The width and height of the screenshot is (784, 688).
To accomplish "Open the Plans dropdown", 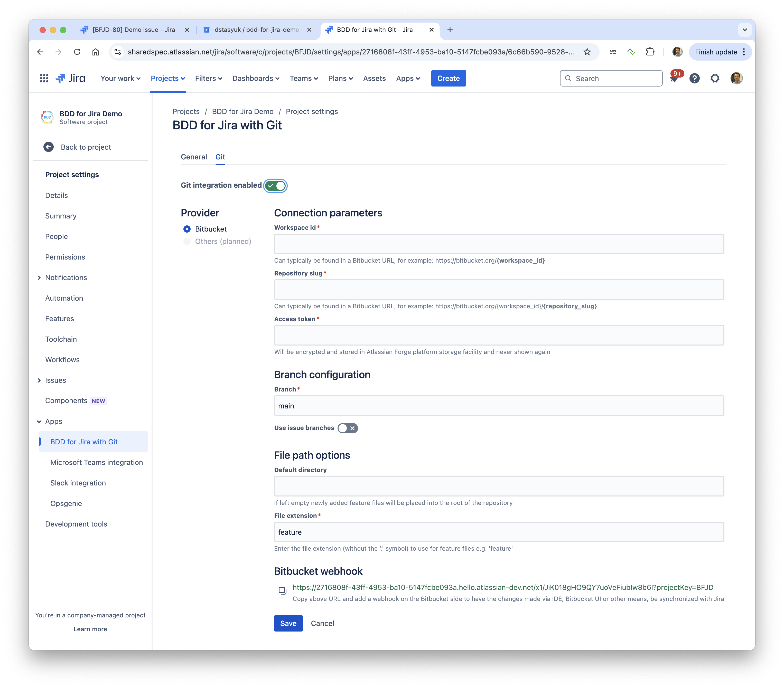I will (x=341, y=78).
